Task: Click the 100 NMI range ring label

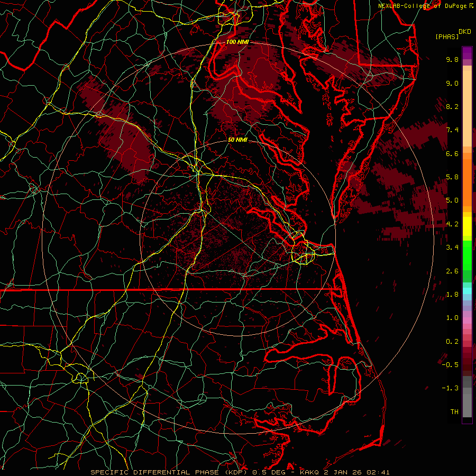Action: [x=237, y=42]
